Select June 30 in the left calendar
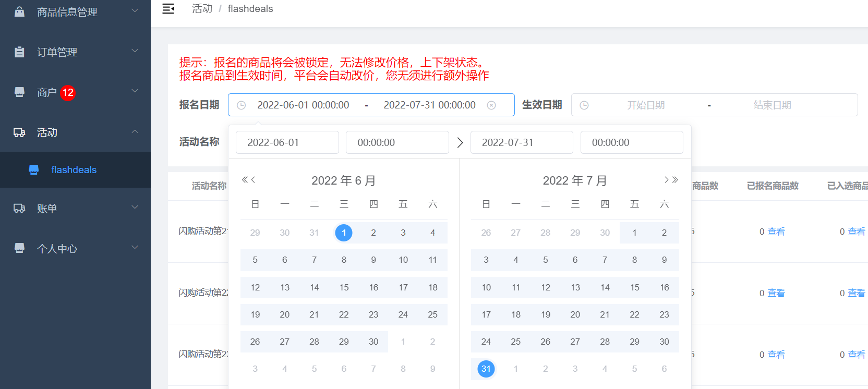868x389 pixels. pos(373,342)
